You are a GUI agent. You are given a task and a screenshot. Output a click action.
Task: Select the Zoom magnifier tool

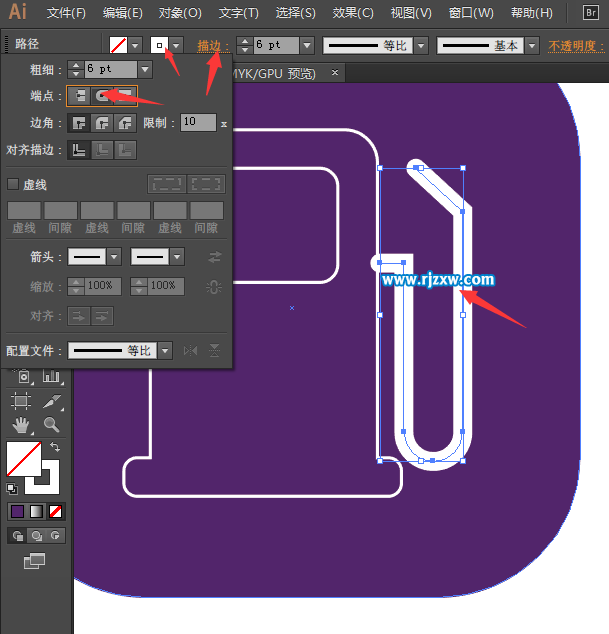[x=52, y=425]
